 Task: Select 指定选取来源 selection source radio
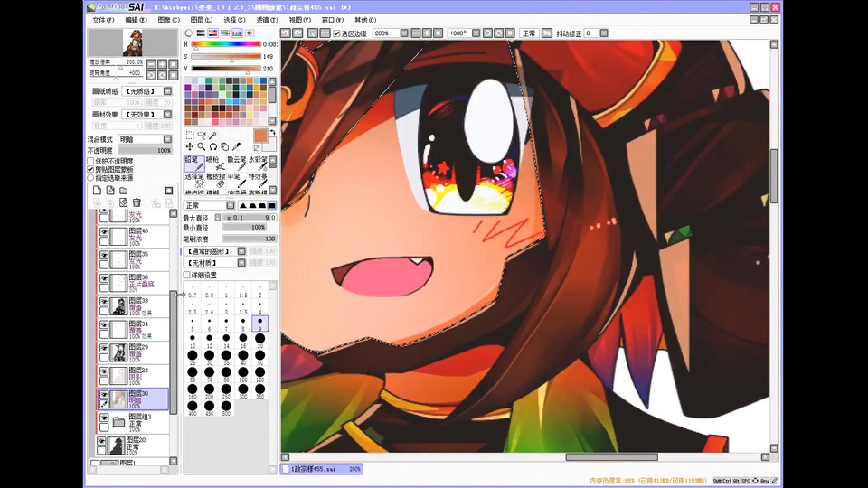[90, 178]
